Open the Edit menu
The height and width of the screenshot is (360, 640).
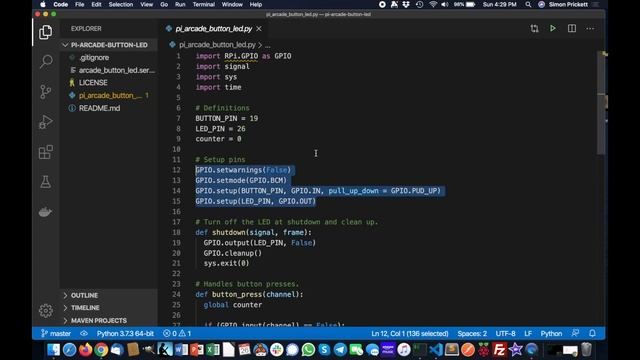[x=96, y=4]
